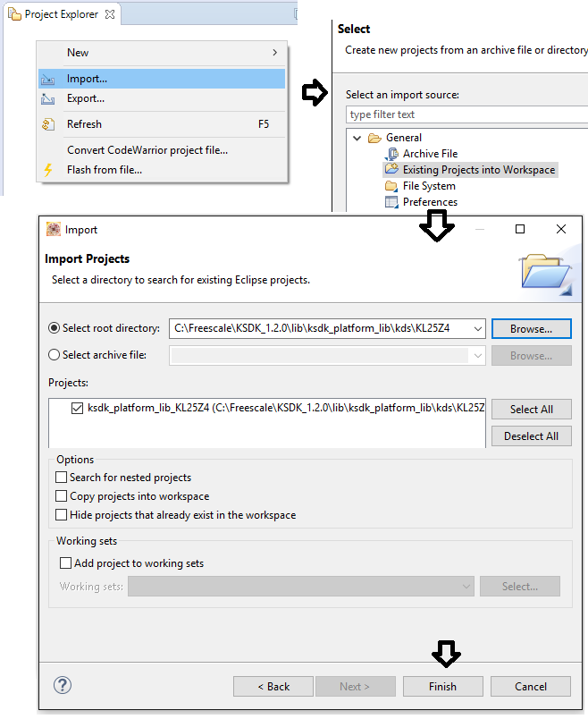
Task: Select ksdk_platform_lib_KL25Z4 project row text
Action: point(286,408)
